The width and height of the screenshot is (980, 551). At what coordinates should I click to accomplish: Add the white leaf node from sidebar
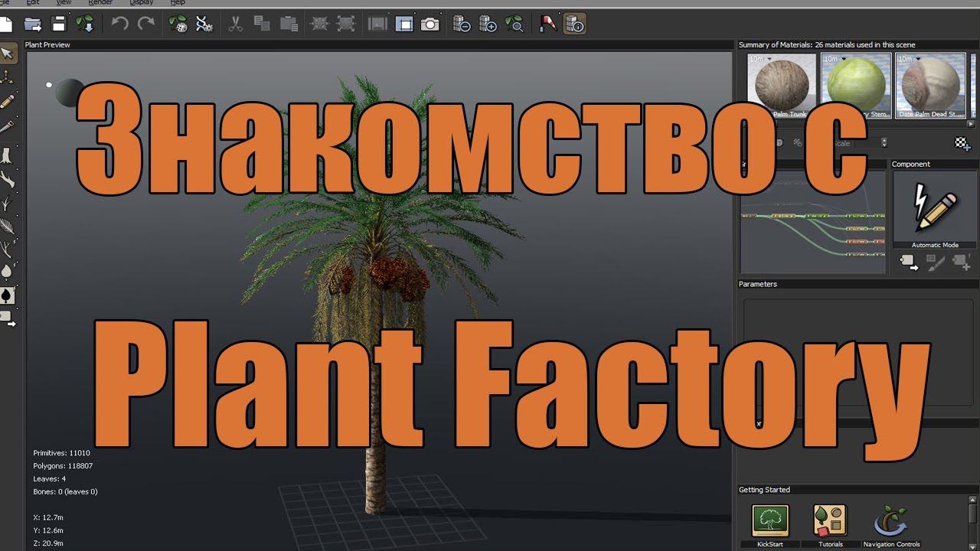(x=7, y=271)
